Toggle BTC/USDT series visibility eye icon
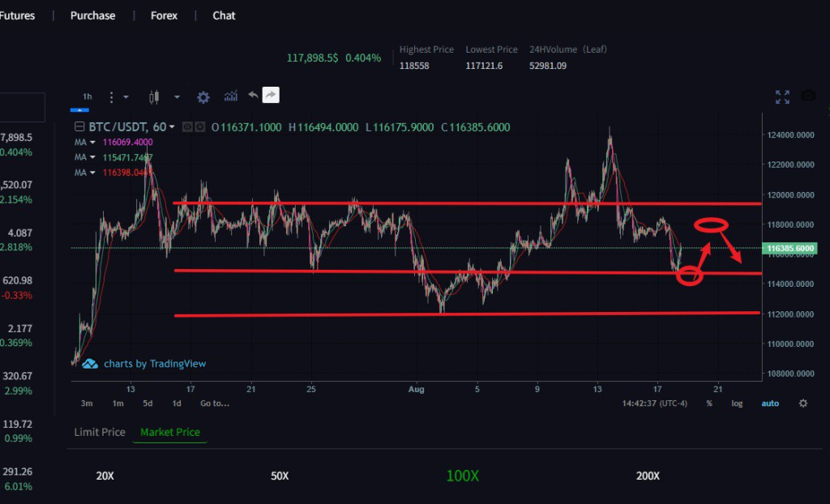 (x=187, y=127)
